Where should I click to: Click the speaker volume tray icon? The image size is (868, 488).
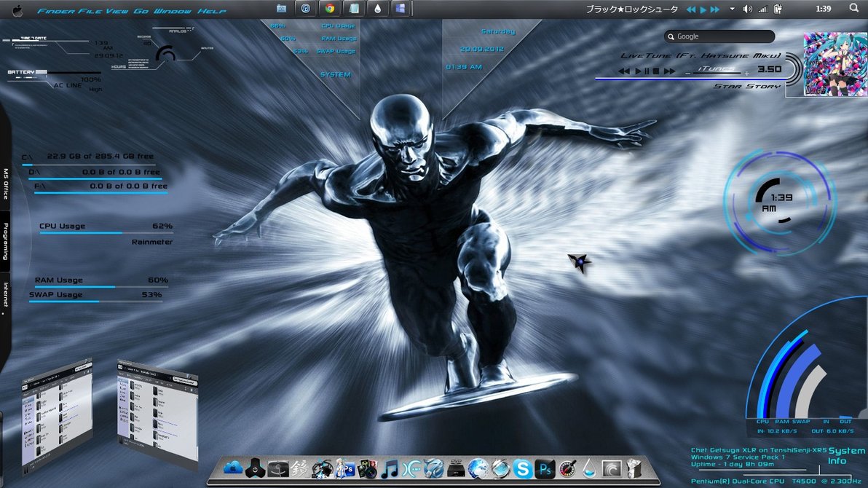tap(747, 9)
